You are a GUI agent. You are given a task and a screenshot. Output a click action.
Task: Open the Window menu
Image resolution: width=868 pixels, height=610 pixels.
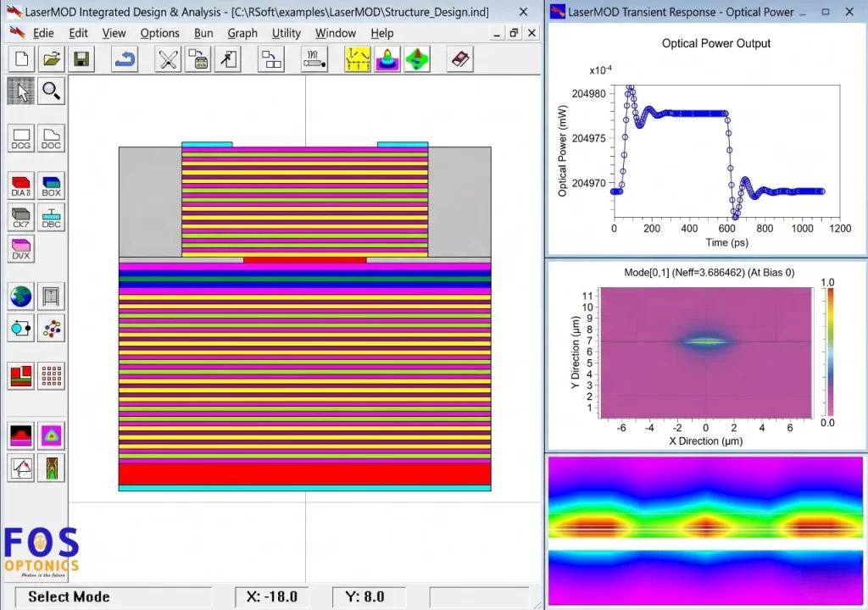(336, 33)
